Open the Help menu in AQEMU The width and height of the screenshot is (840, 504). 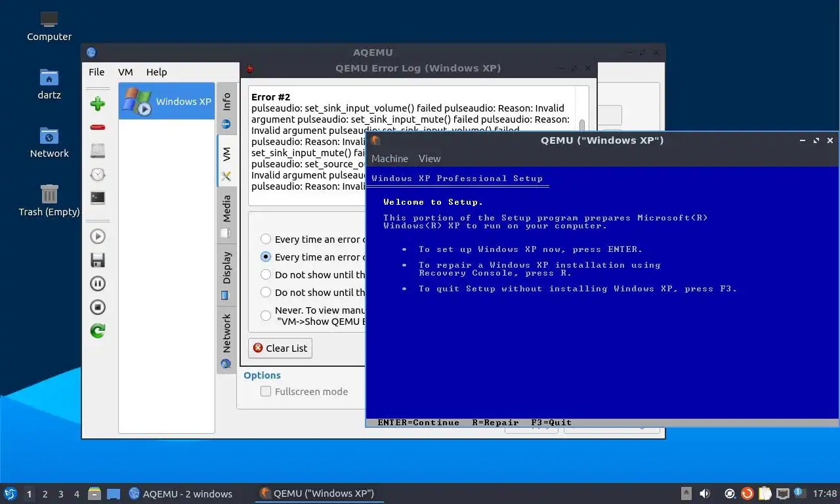click(x=156, y=72)
